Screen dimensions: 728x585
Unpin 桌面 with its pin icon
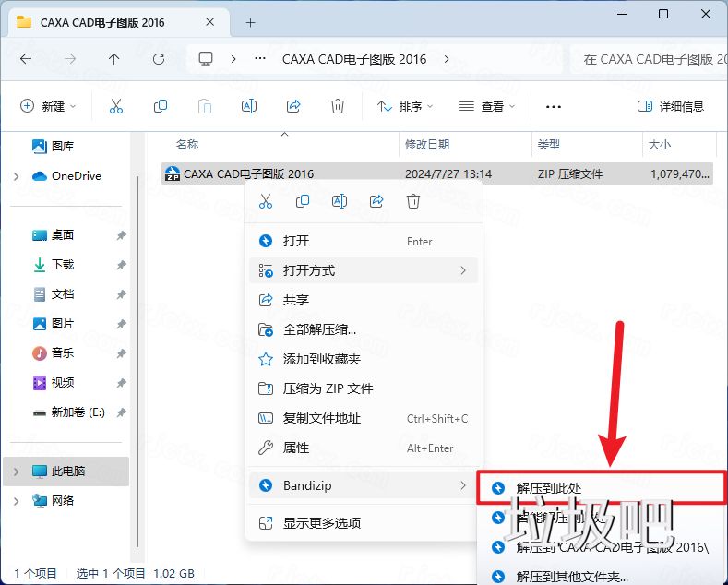pyautogui.click(x=121, y=235)
